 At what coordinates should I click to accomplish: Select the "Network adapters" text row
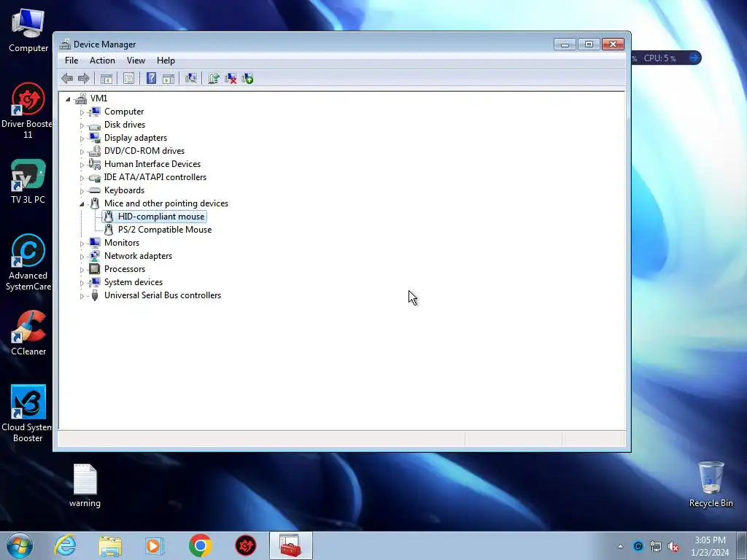point(138,256)
